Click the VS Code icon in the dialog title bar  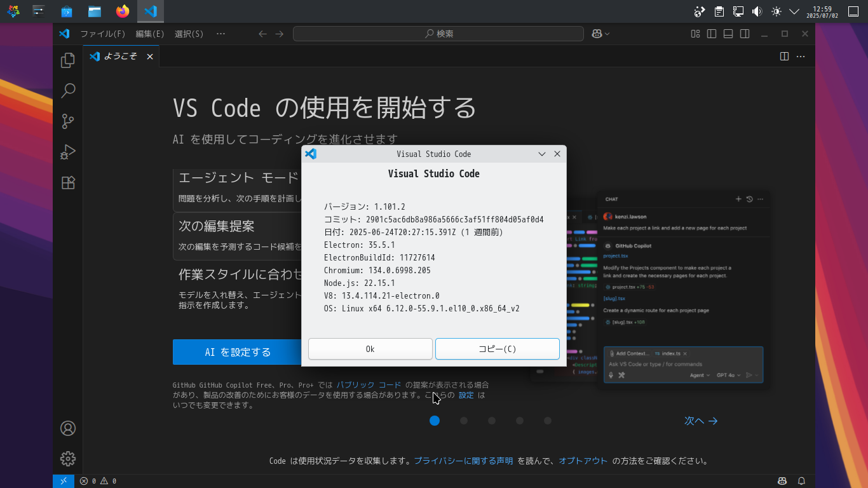click(311, 154)
